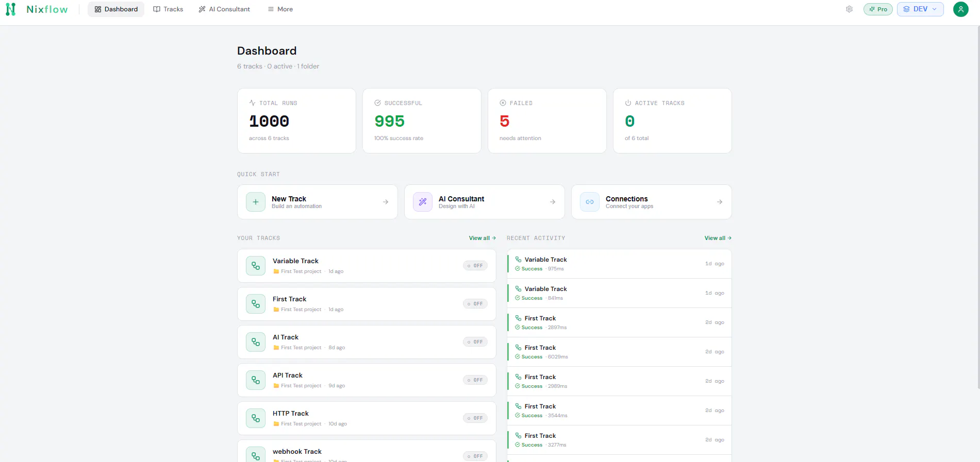Enable the API Track toggle
Image resolution: width=980 pixels, height=462 pixels.
[x=475, y=380]
